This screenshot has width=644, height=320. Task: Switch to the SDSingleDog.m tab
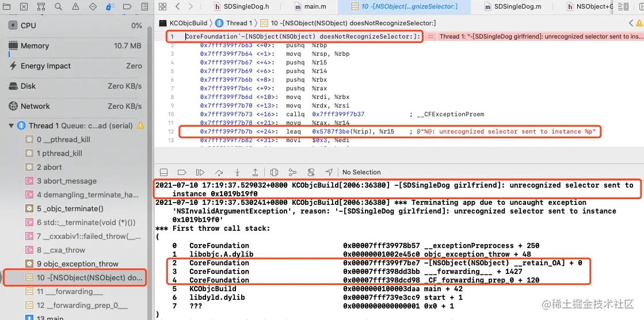(x=513, y=6)
